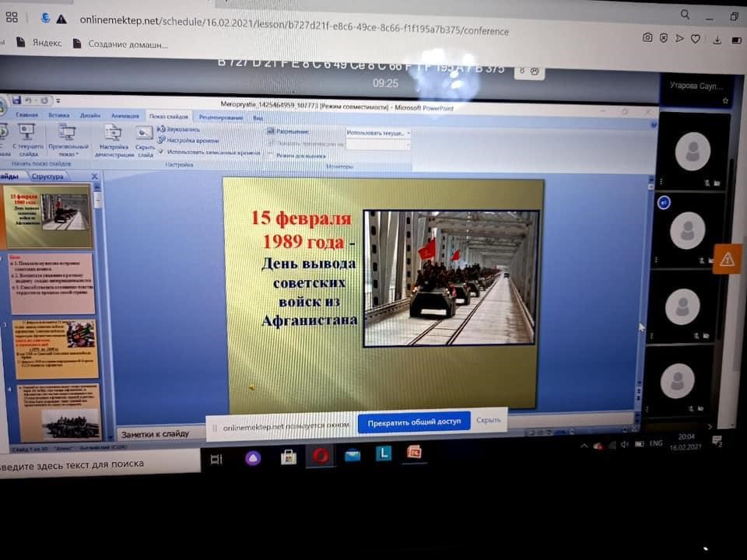Open the Создание домашн... bookmark
The image size is (747, 560).
120,44
